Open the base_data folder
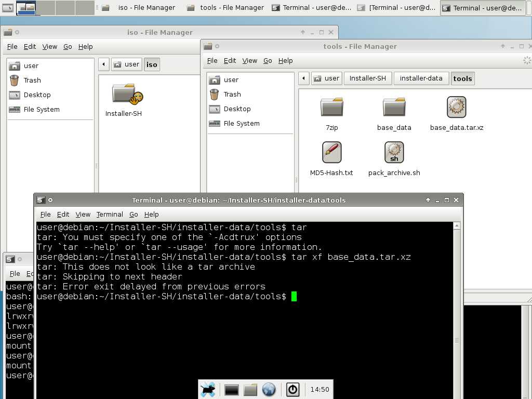 click(x=394, y=108)
